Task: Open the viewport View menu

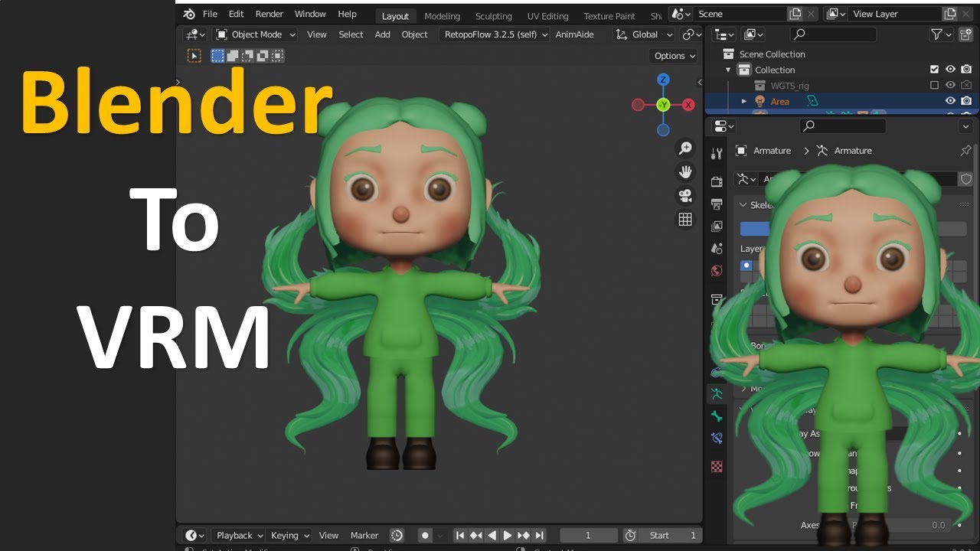Action: (317, 34)
